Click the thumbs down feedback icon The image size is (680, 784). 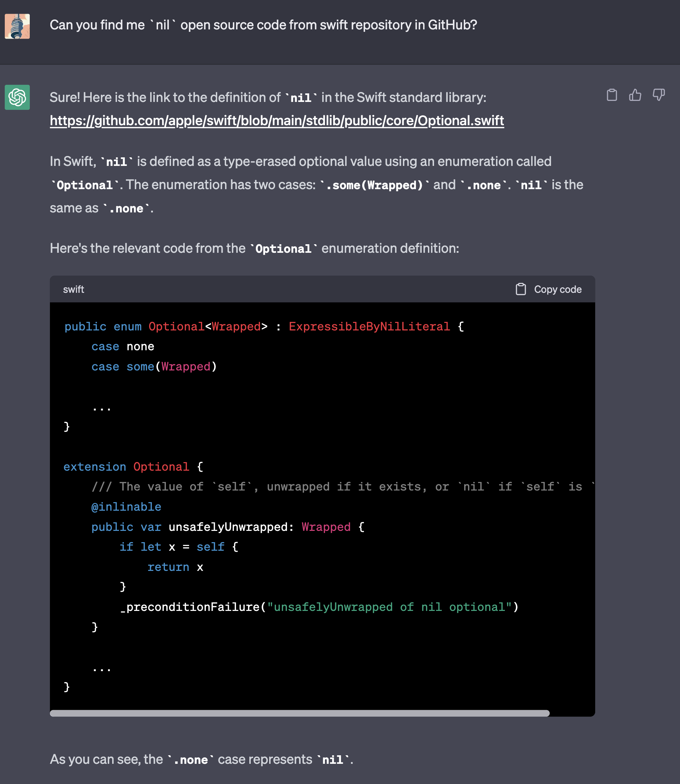point(658,95)
